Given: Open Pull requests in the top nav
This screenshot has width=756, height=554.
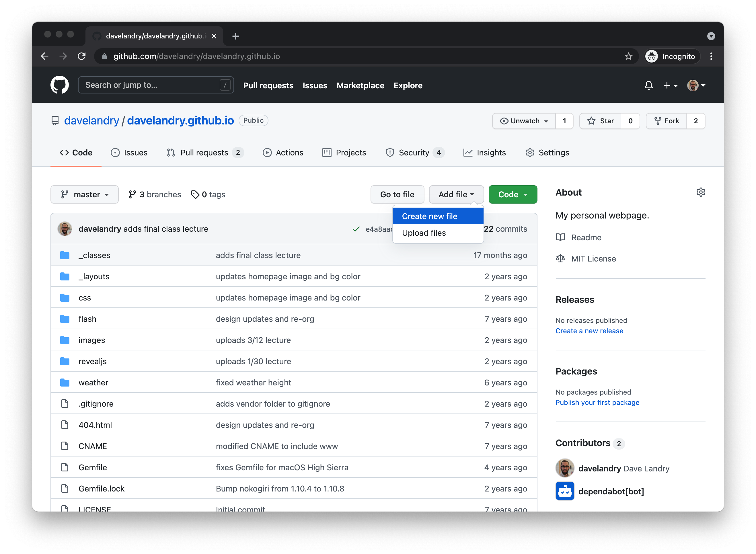Looking at the screenshot, I should 268,85.
